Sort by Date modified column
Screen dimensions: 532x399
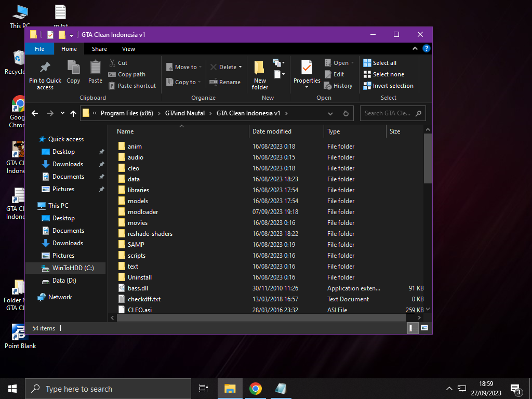click(x=286, y=131)
